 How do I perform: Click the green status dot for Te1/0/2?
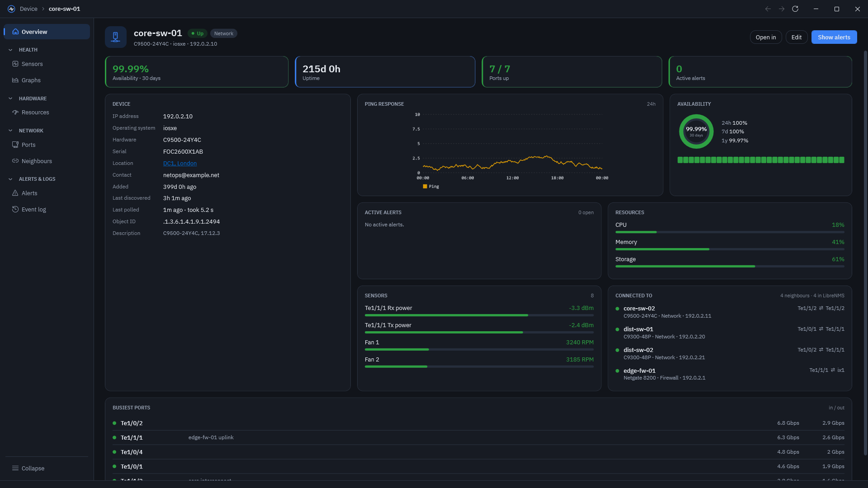[114, 423]
